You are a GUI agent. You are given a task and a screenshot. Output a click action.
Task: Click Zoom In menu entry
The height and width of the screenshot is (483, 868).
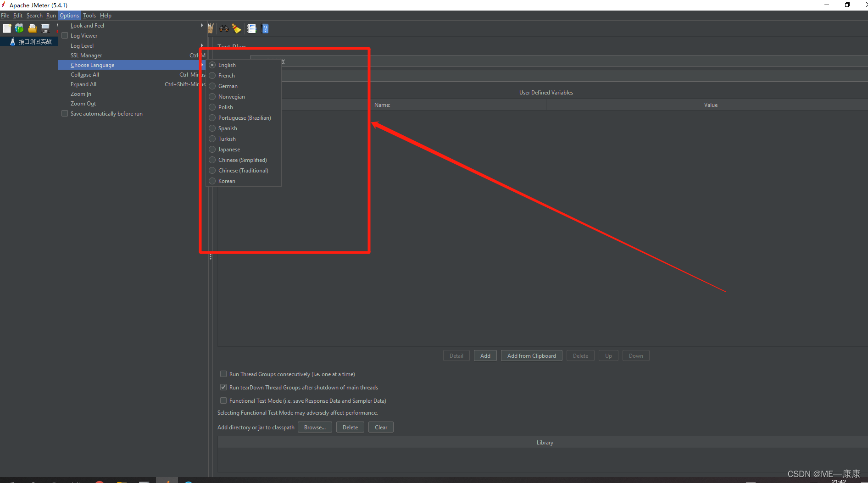pyautogui.click(x=132, y=94)
